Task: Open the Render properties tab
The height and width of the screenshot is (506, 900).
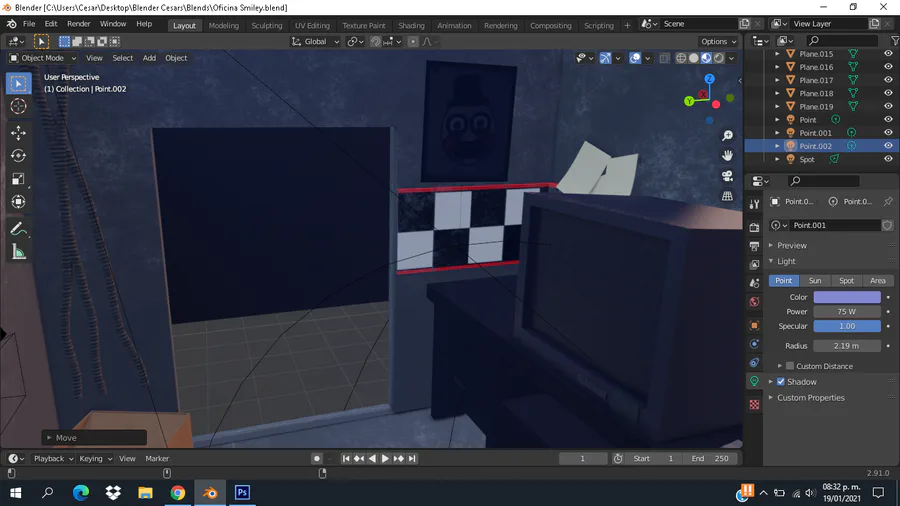Action: (x=754, y=227)
